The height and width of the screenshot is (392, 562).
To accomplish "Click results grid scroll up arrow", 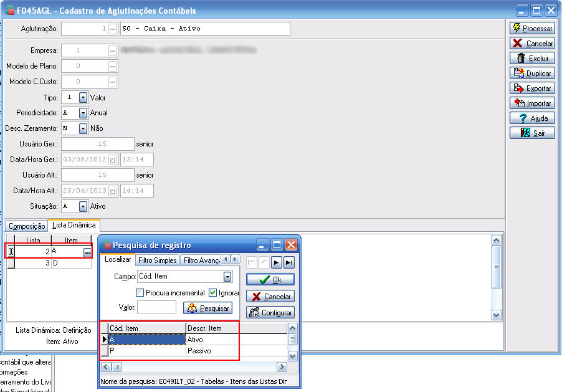I will click(x=292, y=328).
